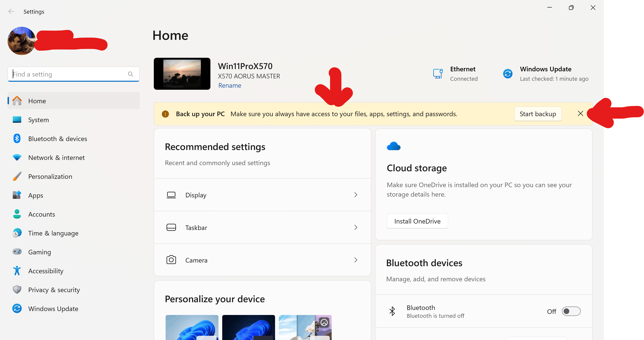644x340 pixels.
Task: Click the Install OneDrive button
Action: (x=417, y=221)
